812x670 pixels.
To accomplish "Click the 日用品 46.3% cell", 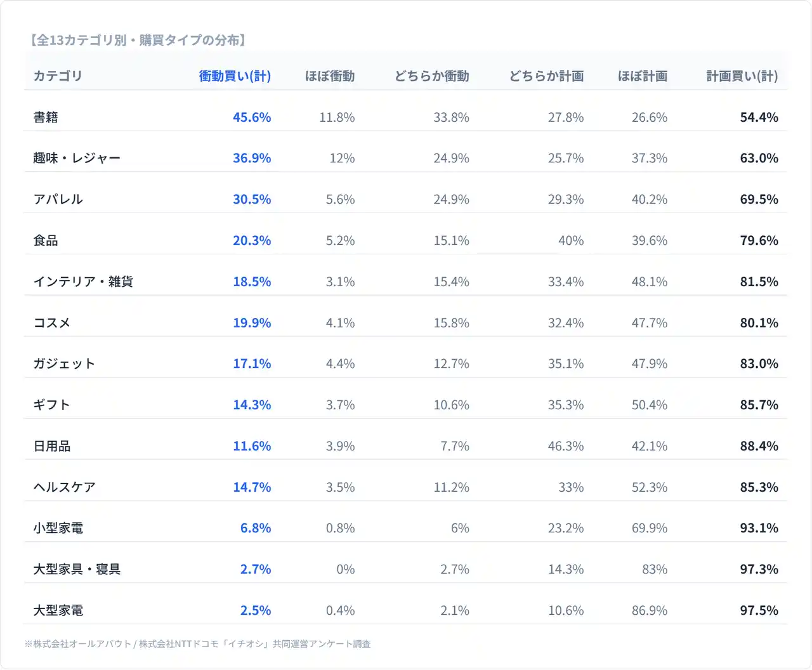I will coord(565,446).
